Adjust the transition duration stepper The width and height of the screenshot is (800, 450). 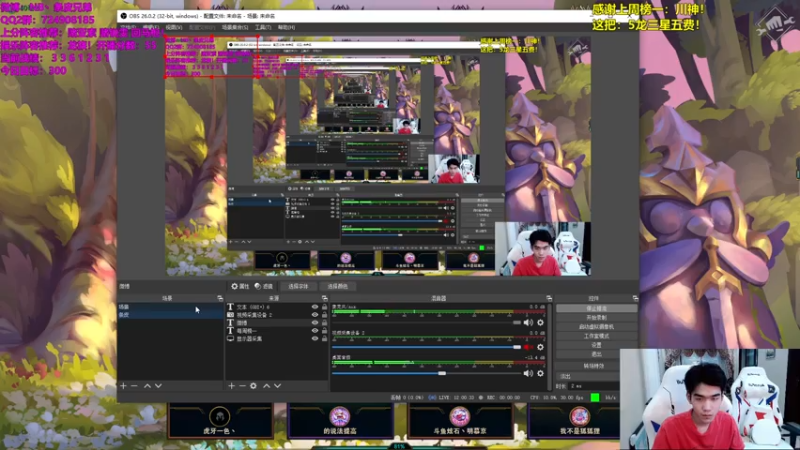(x=594, y=386)
